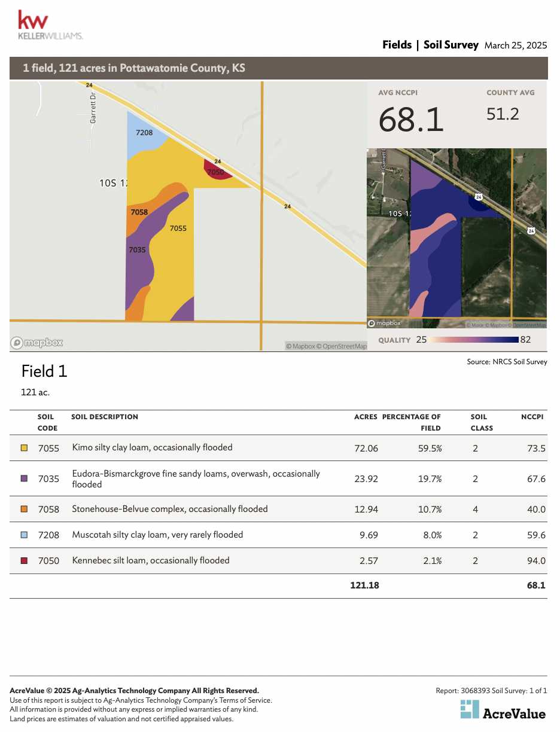Click Muscotah silty clay loam description

click(157, 535)
